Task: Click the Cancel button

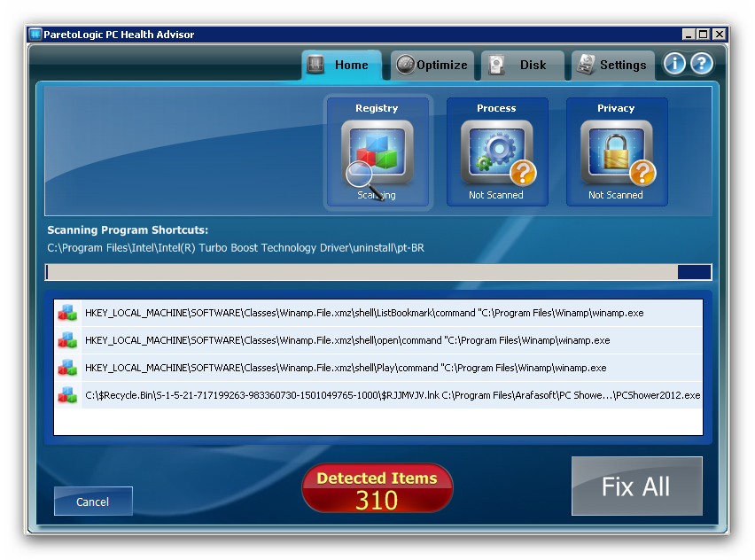Action: point(93,502)
